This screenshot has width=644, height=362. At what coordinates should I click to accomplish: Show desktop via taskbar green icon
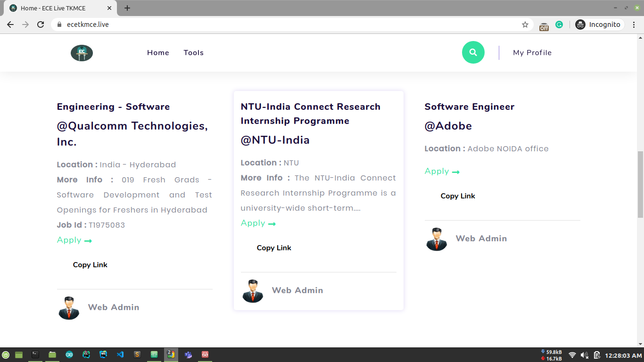tap(19, 355)
